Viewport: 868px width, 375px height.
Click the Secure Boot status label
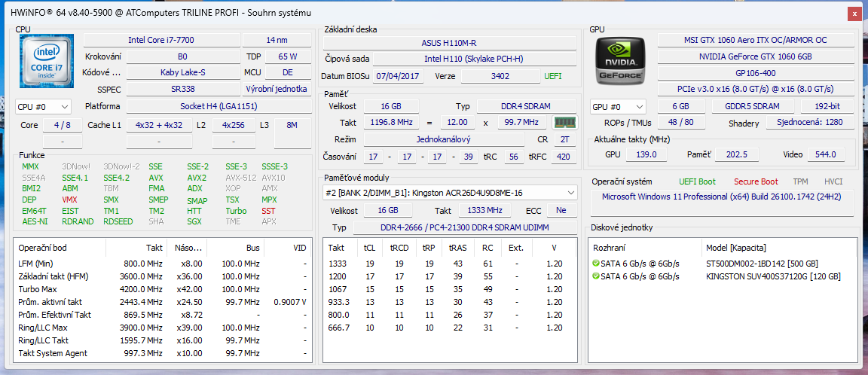(x=756, y=181)
